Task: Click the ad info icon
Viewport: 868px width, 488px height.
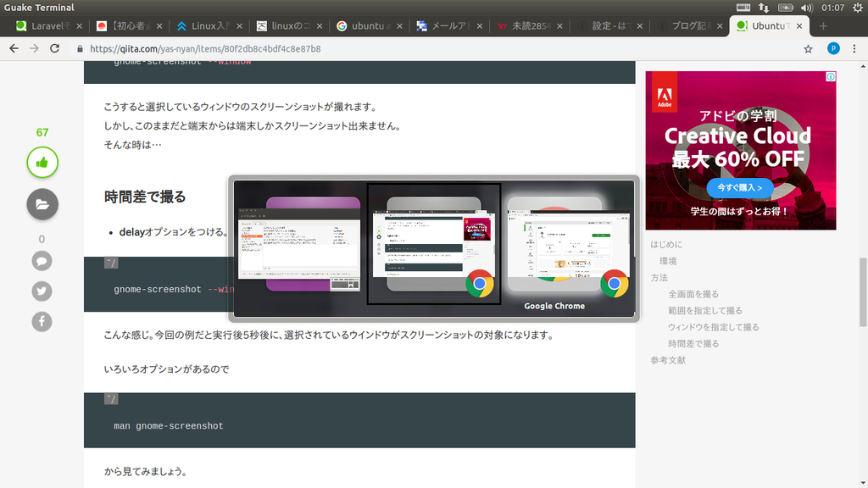Action: pos(831,77)
